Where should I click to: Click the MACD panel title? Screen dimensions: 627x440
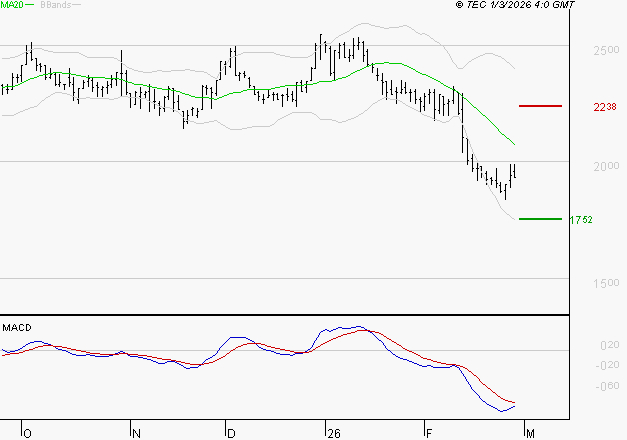[17, 328]
